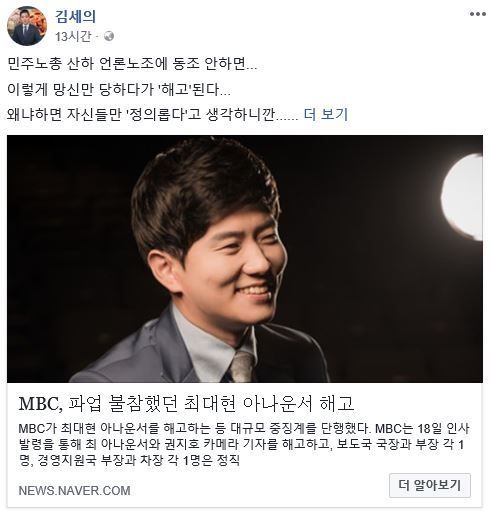490x512 pixels.
Task: Open the three-dot post options menu
Action: [x=477, y=14]
